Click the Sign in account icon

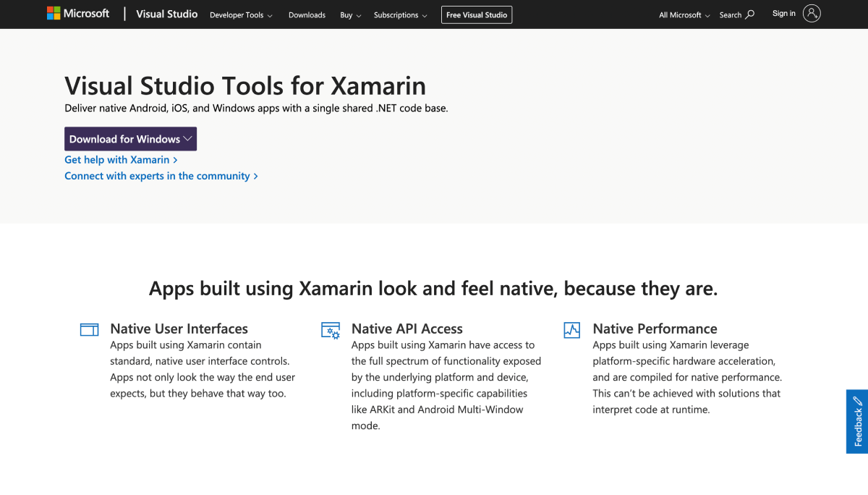[x=812, y=14]
